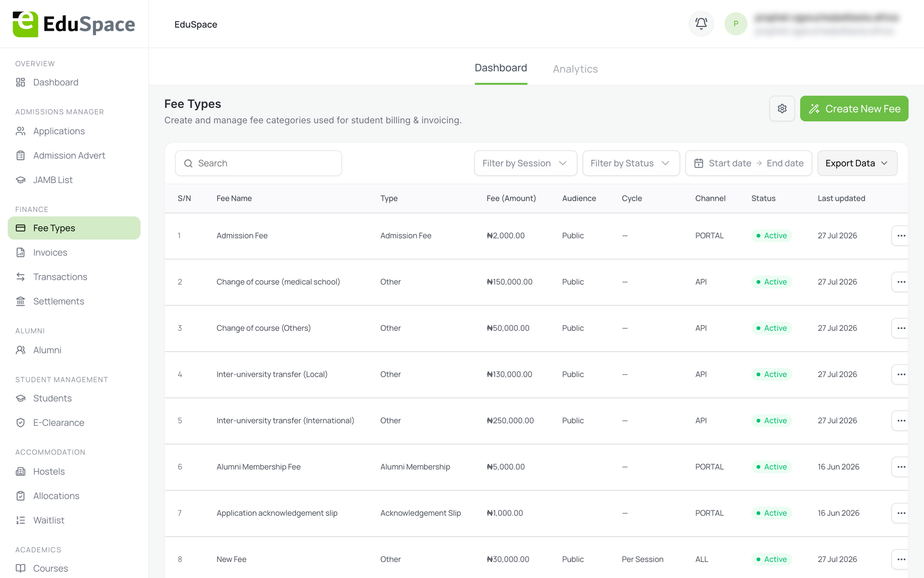Expand the Filter by Session dropdown
Image resolution: width=924 pixels, height=578 pixels.
526,163
